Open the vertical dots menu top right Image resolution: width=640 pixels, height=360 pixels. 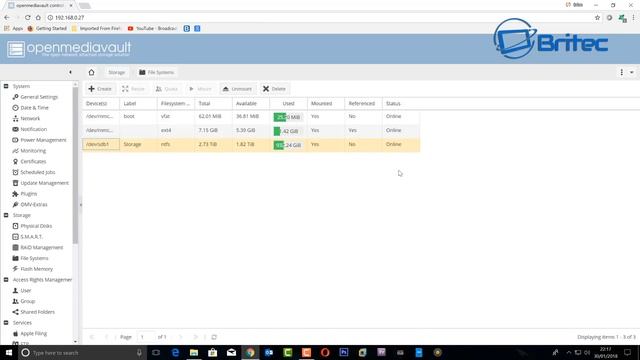click(622, 72)
